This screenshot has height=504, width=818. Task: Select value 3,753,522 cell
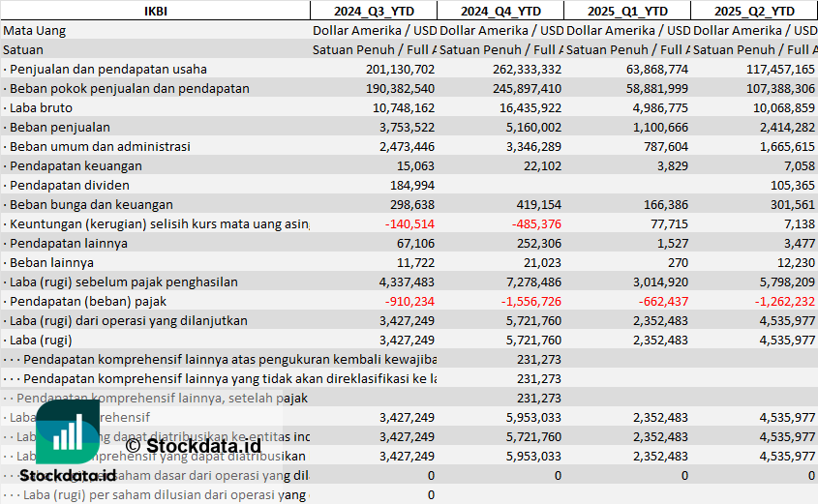click(407, 127)
